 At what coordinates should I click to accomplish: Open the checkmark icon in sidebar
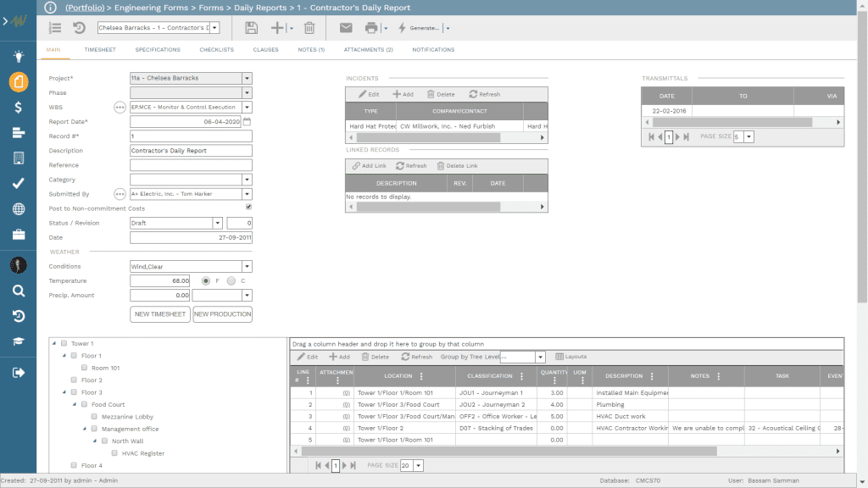[x=19, y=183]
